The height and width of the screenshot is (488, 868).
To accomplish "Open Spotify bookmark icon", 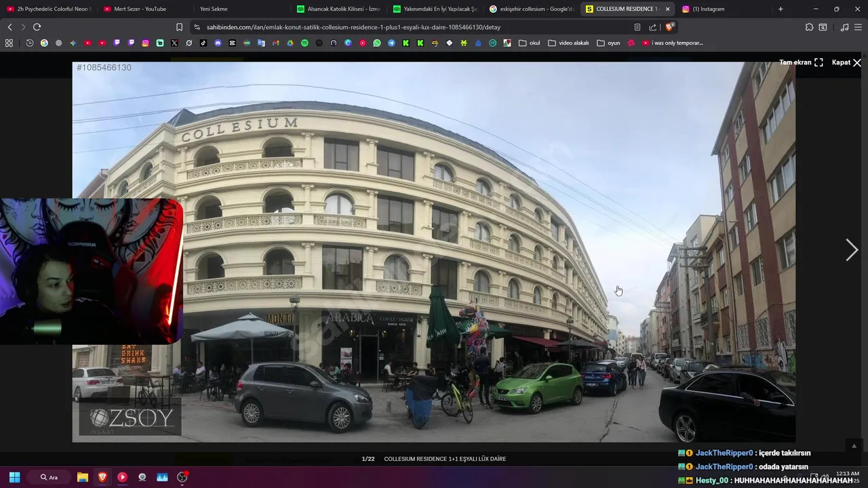I will pos(304,43).
